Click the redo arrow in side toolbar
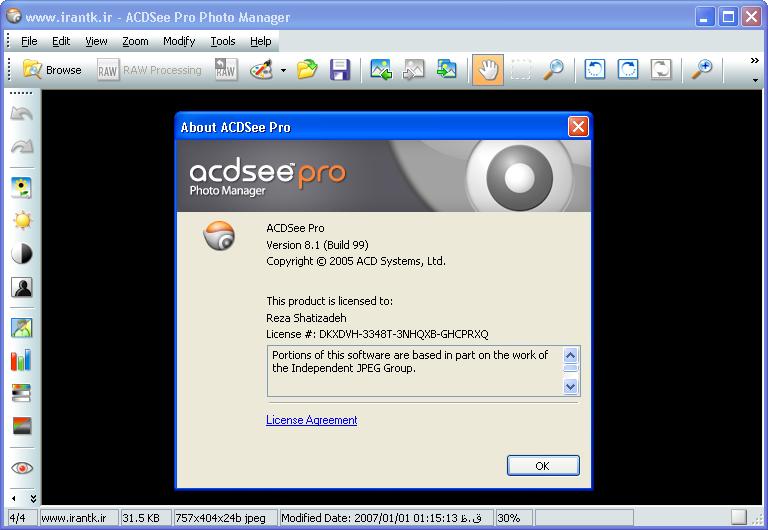This screenshot has height=530, width=768. coord(22,146)
